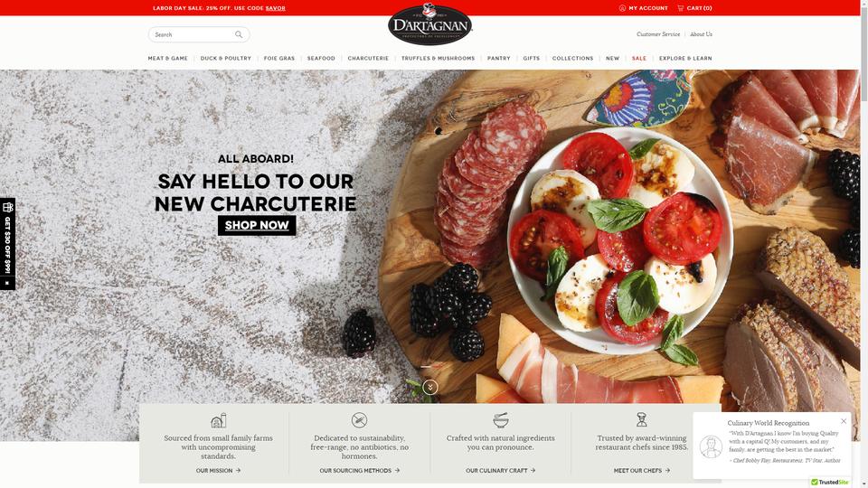Dismiss the Get $30 Off side tab

[7, 283]
